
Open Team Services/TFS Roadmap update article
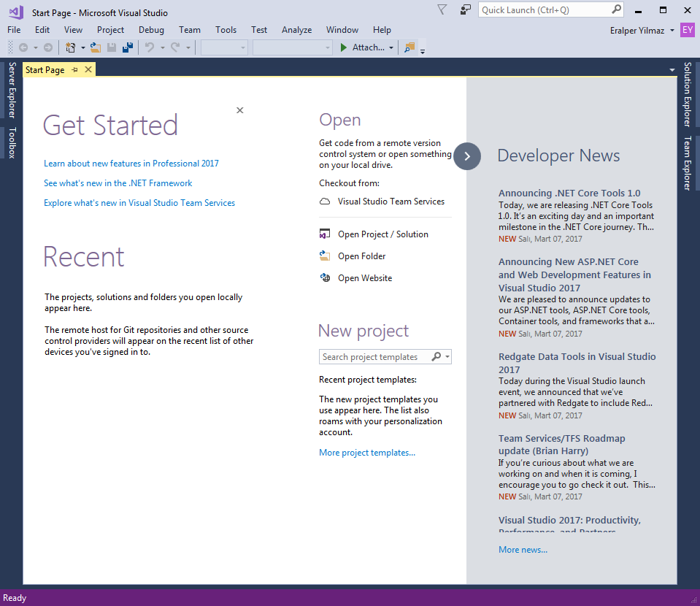click(561, 445)
